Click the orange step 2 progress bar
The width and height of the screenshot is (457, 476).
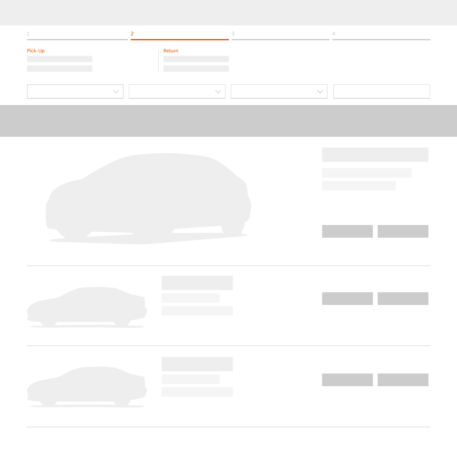(x=180, y=39)
